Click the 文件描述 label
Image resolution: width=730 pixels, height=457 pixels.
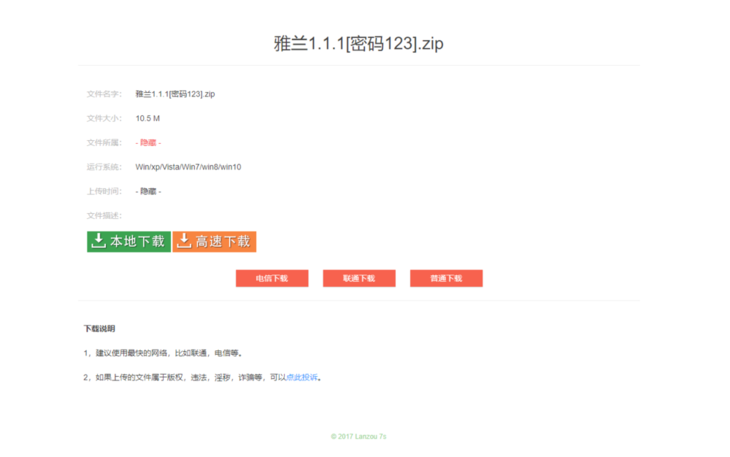pyautogui.click(x=104, y=215)
